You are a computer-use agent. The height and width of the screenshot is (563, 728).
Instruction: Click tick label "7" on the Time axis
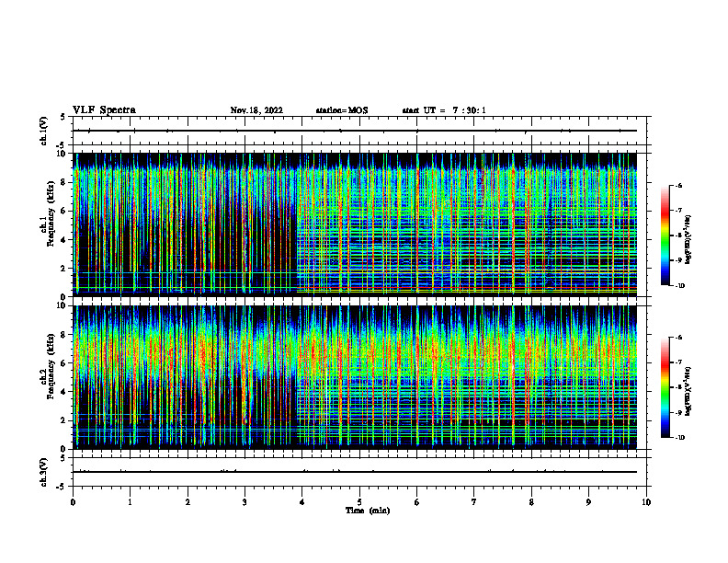(x=474, y=502)
